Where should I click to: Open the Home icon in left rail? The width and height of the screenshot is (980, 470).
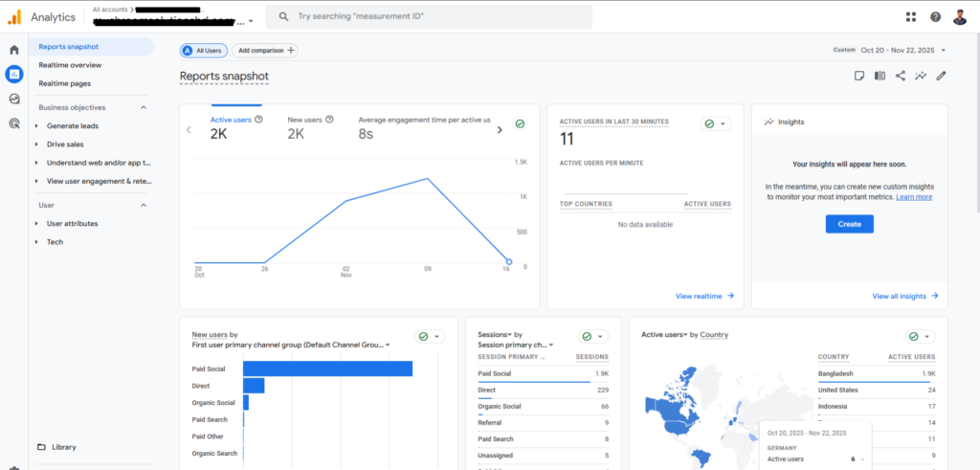pos(14,49)
